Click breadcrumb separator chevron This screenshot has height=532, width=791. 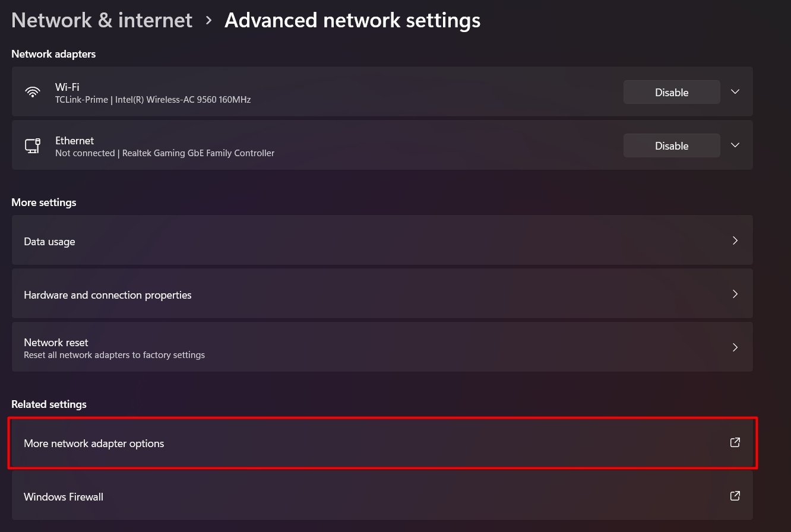coord(208,20)
